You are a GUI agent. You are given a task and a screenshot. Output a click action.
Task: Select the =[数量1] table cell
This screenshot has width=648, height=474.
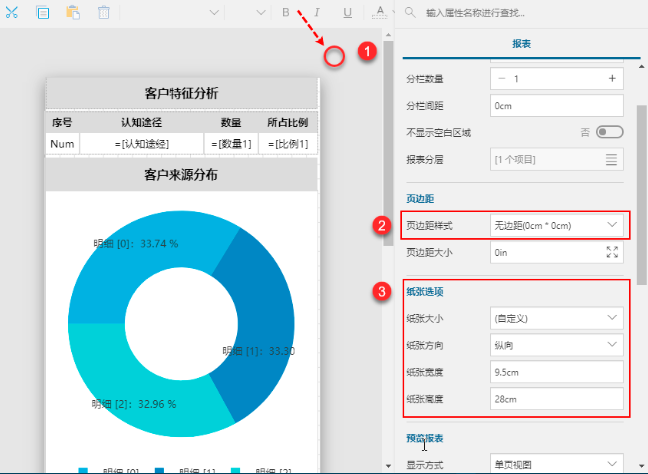point(231,144)
